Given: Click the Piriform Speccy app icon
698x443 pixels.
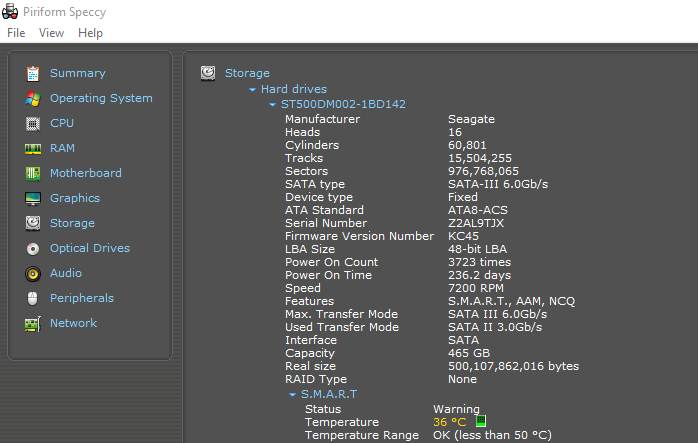Looking at the screenshot, I should [x=10, y=11].
